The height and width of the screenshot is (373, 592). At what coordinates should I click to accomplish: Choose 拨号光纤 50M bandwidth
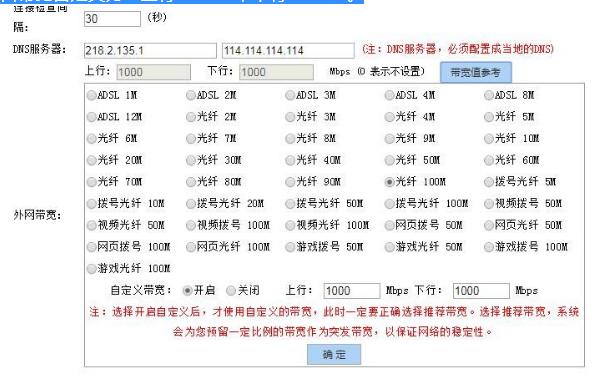pos(290,204)
